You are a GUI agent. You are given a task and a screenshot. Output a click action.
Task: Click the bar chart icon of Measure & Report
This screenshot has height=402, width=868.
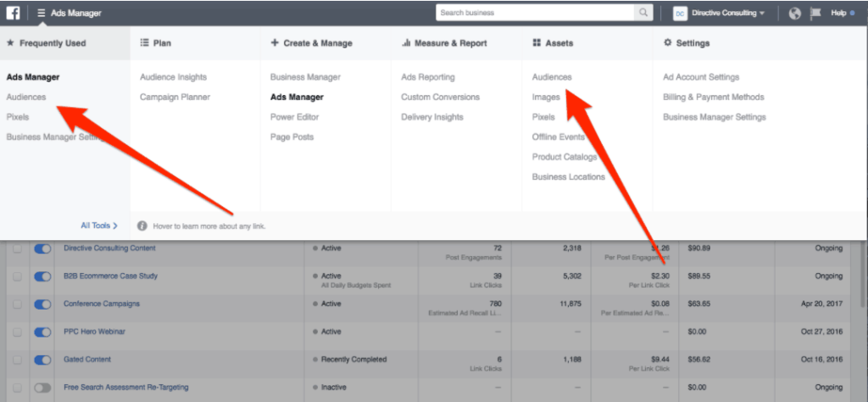tap(406, 42)
